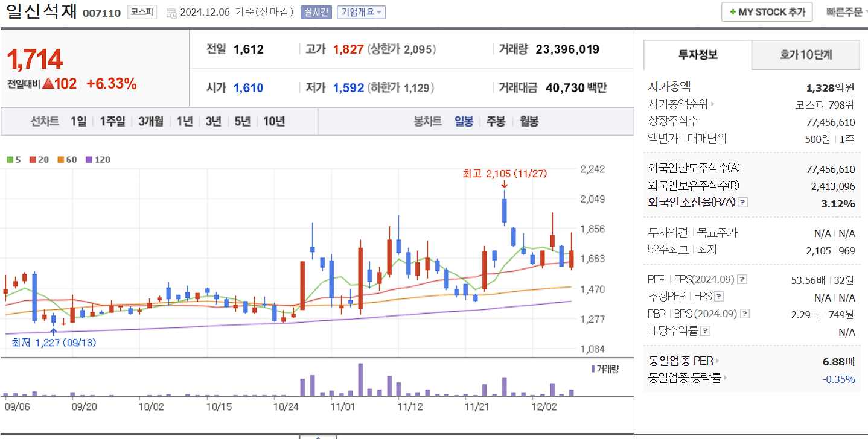The image size is (868, 439).
Task: Click the MY STOCK 추가 button
Action: [767, 11]
